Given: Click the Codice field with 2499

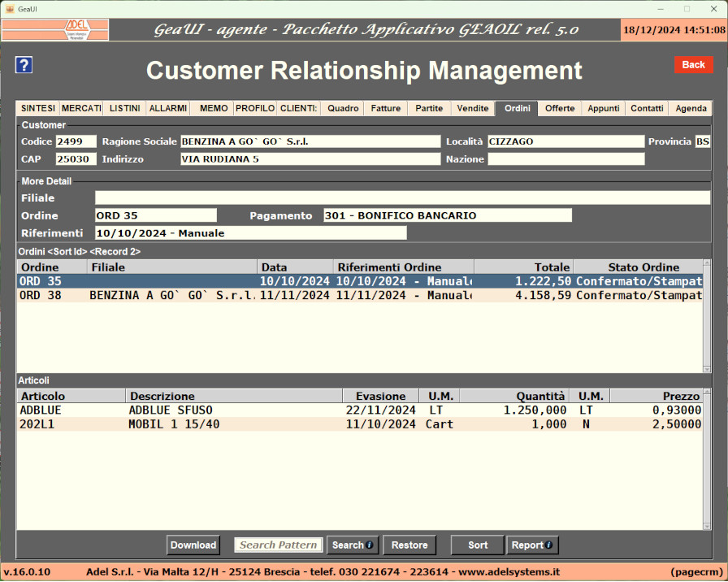Looking at the screenshot, I should click(76, 141).
